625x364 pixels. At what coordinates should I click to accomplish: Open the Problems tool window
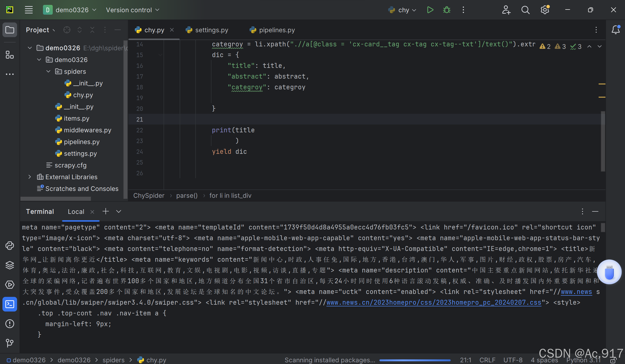(x=10, y=323)
